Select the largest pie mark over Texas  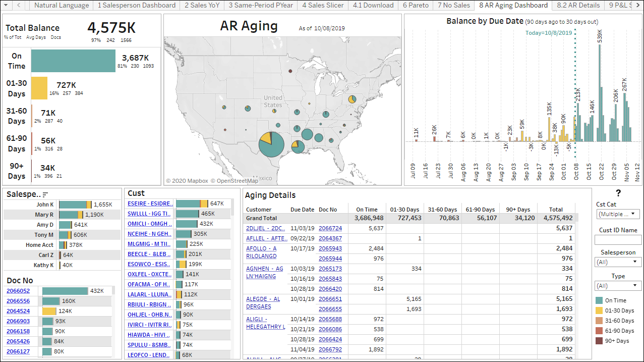271,145
